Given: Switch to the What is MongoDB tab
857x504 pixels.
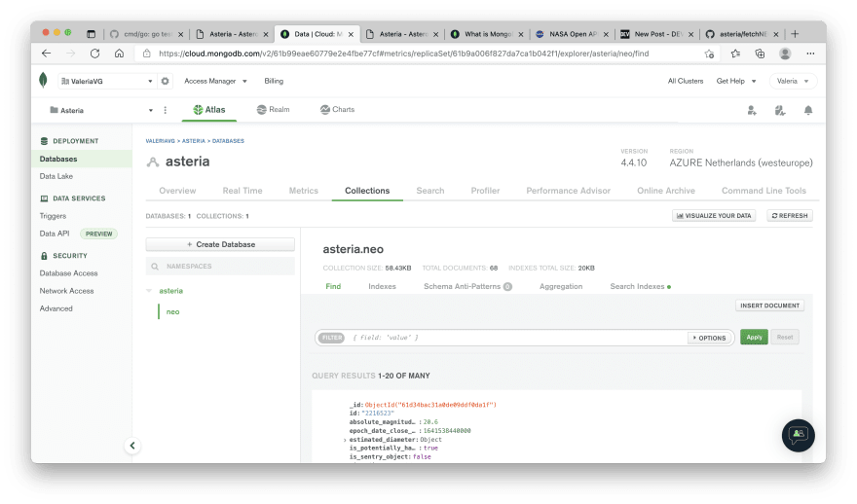Looking at the screenshot, I should pyautogui.click(x=486, y=34).
